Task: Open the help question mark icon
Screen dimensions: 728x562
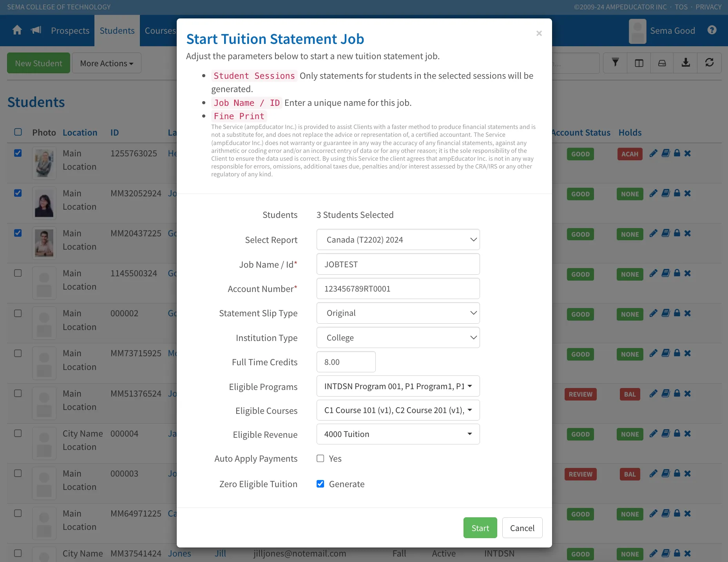Action: click(x=712, y=30)
